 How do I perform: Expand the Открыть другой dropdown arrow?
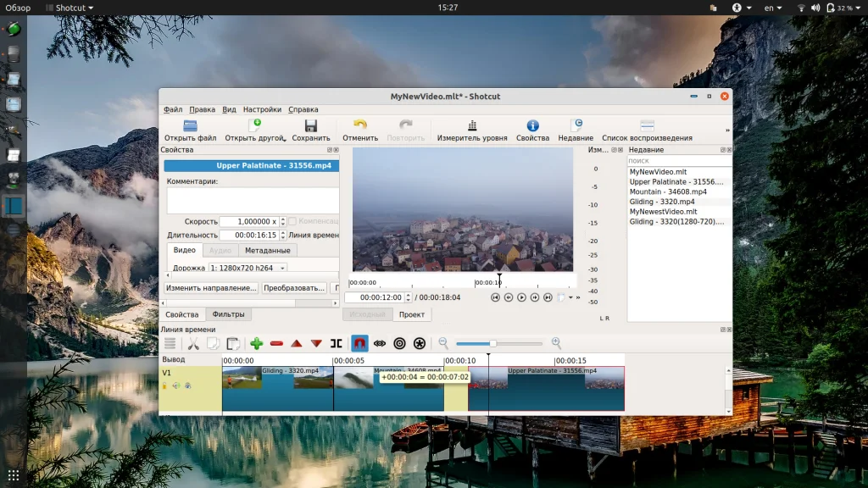(284, 139)
